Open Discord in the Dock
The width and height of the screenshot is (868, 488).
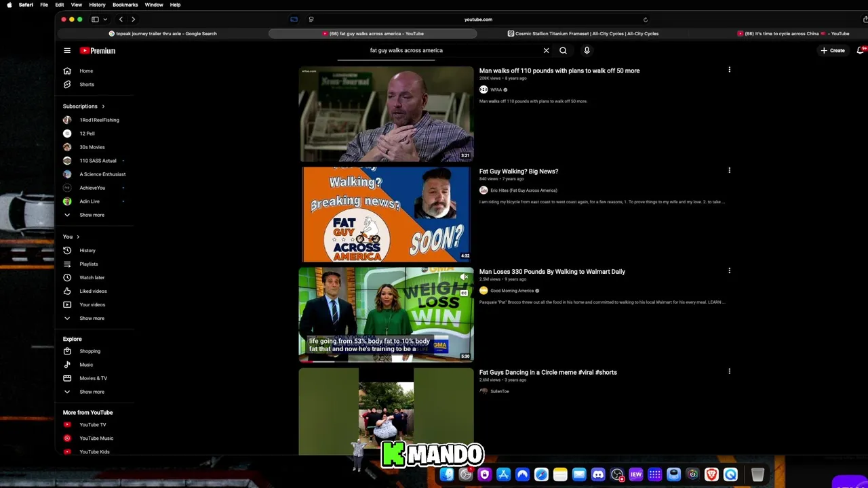coord(598,474)
